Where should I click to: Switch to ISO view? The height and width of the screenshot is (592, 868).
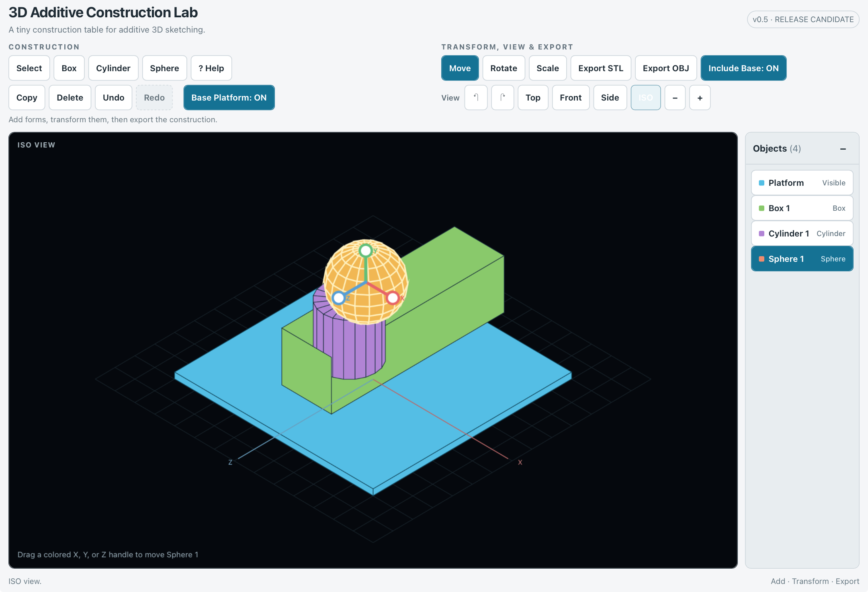645,98
